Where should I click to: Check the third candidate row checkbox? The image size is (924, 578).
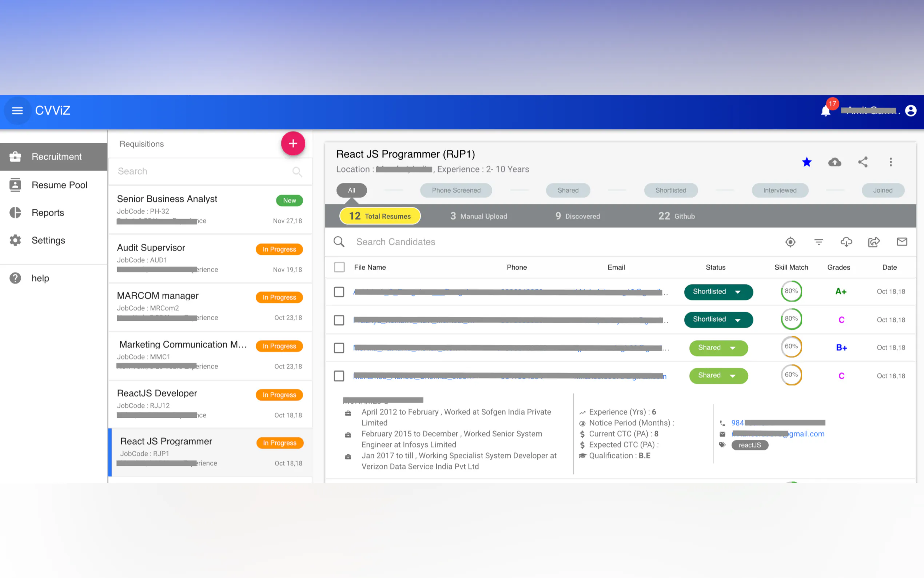tap(339, 348)
